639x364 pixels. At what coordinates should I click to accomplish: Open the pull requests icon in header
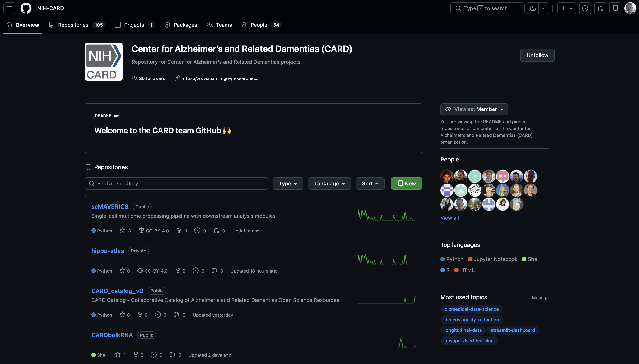(600, 8)
